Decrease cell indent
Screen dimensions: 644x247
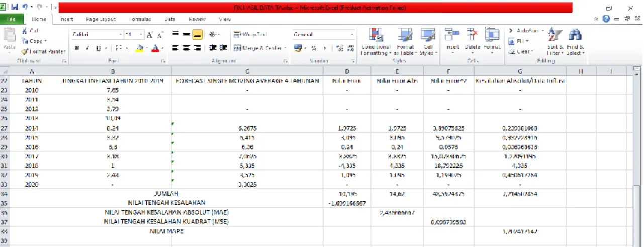click(x=213, y=48)
